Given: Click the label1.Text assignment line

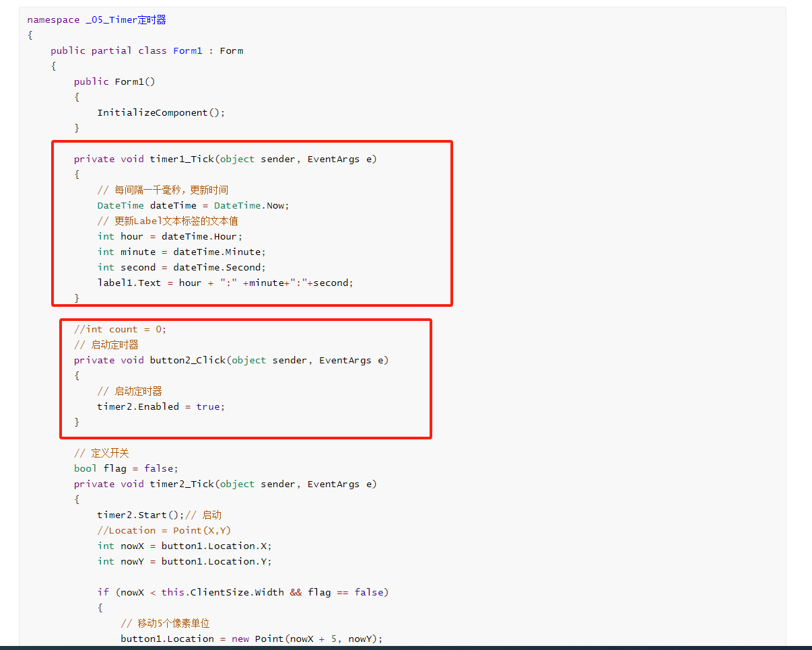Looking at the screenshot, I should pyautogui.click(x=226, y=283).
